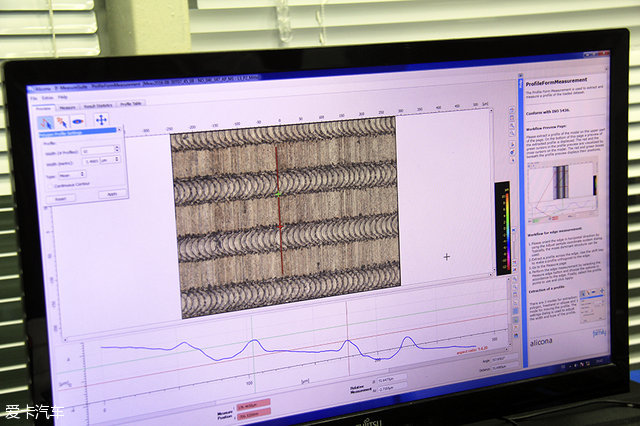Open the File menu

tap(33, 98)
